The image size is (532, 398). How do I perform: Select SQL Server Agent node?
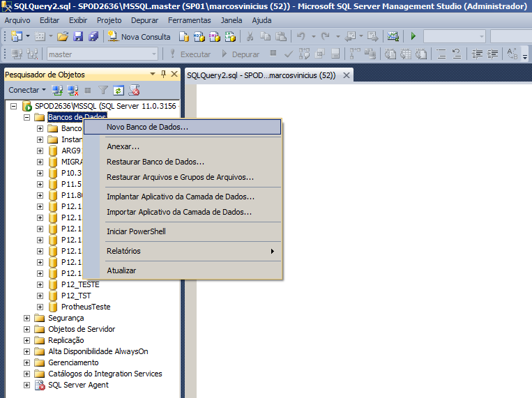coord(78,385)
